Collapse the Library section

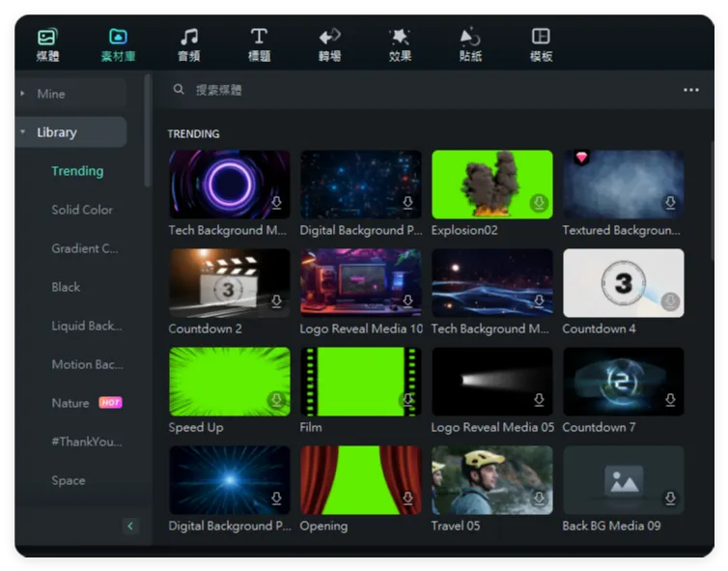click(x=23, y=132)
